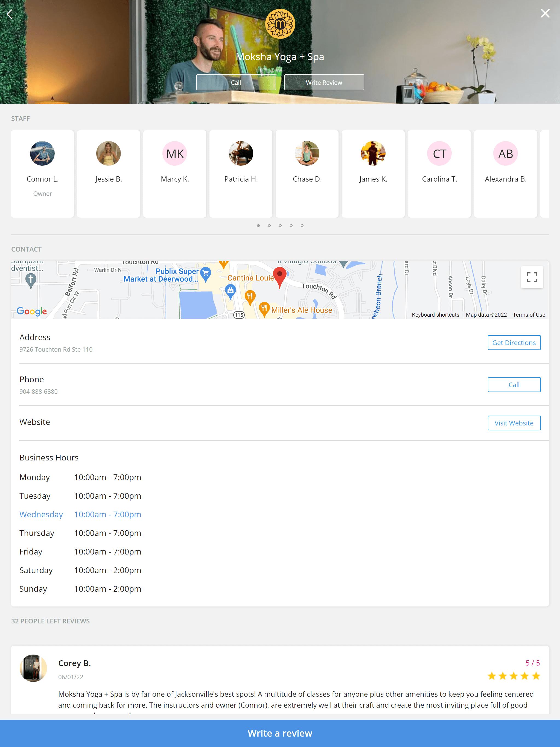Select Alexandra B. AB initials avatar
The height and width of the screenshot is (747, 560).
506,153
